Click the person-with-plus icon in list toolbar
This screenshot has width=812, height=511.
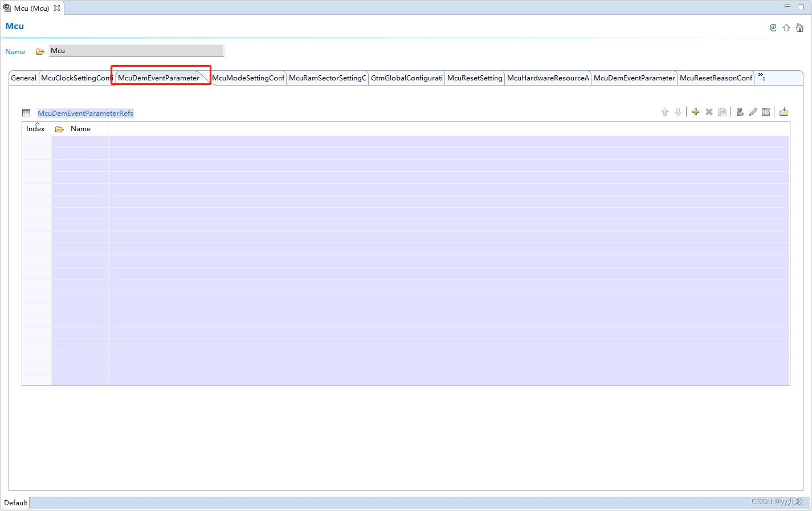[x=740, y=112]
